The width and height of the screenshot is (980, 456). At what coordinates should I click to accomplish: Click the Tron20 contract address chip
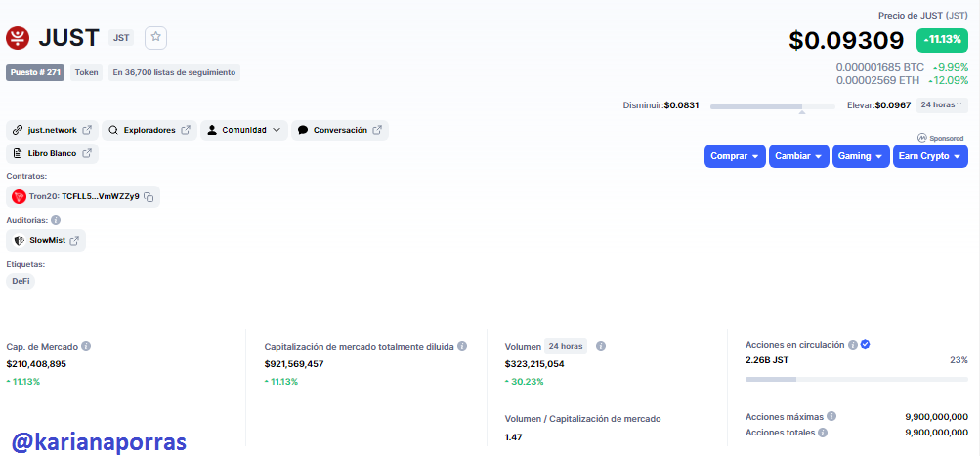(x=83, y=197)
